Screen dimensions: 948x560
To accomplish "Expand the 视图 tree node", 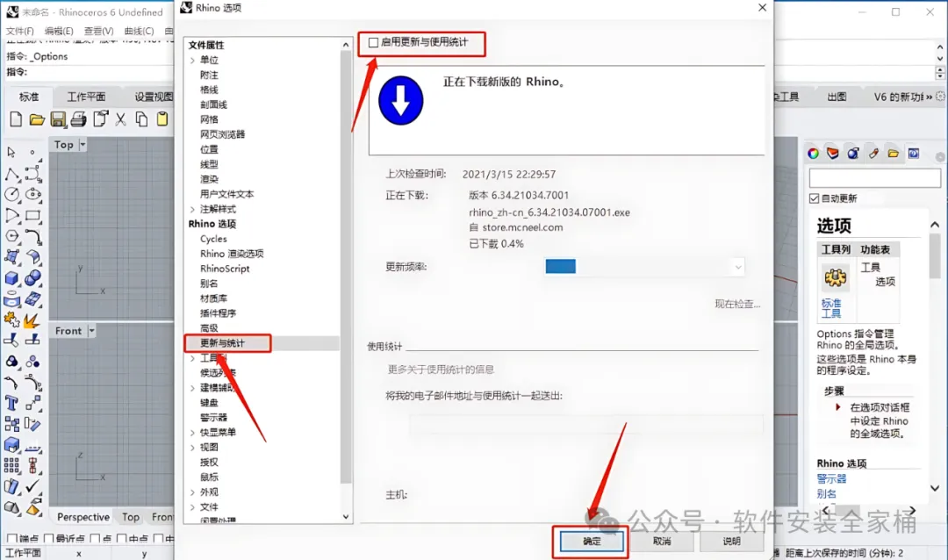I will [192, 448].
